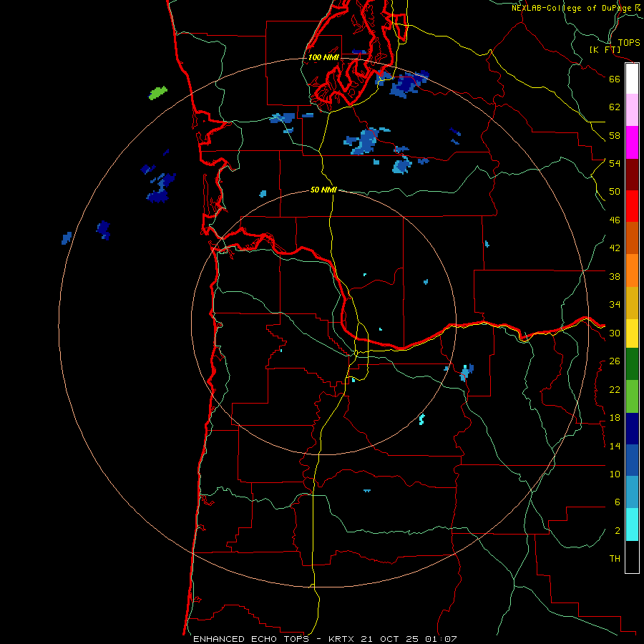The height and width of the screenshot is (644, 644).
Task: Click the TOPS legend heading
Action: click(x=629, y=43)
